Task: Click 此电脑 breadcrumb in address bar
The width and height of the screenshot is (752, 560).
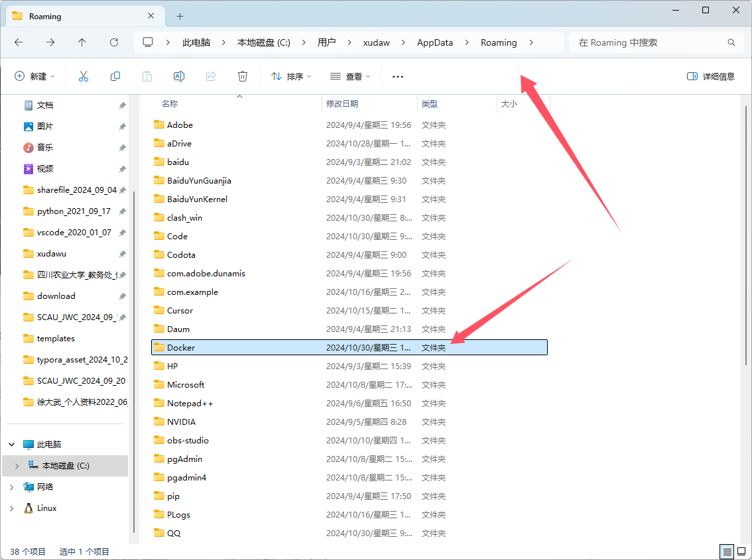Action: [196, 42]
